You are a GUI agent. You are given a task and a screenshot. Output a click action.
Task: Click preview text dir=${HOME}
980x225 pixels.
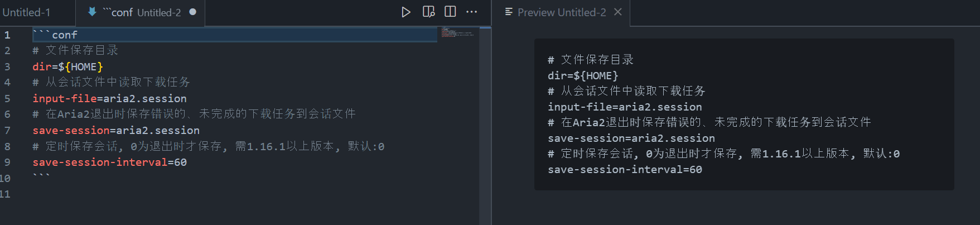click(583, 75)
